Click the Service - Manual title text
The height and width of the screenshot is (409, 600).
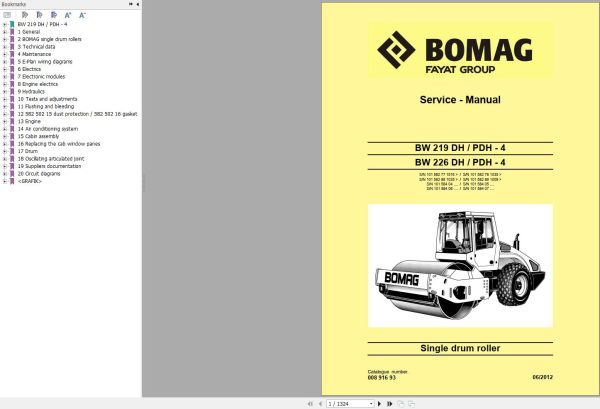(x=460, y=100)
